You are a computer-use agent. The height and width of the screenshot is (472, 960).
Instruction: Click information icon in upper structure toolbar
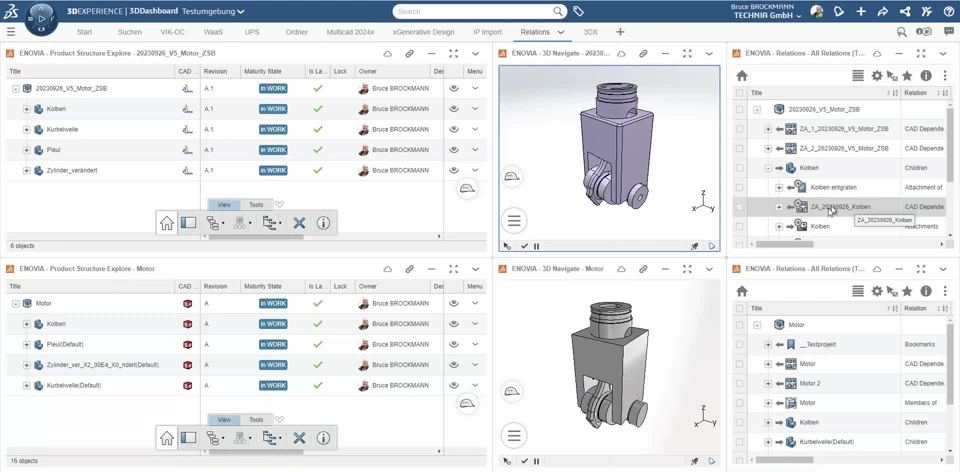pyautogui.click(x=323, y=223)
